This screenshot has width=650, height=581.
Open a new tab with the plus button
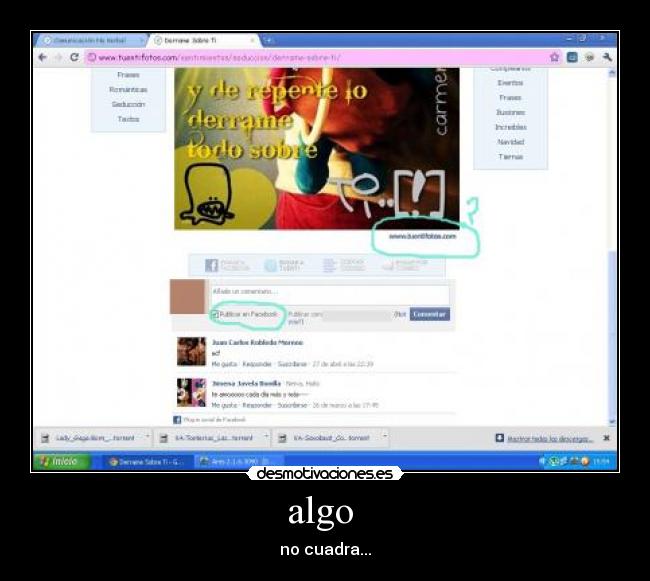pos(268,40)
